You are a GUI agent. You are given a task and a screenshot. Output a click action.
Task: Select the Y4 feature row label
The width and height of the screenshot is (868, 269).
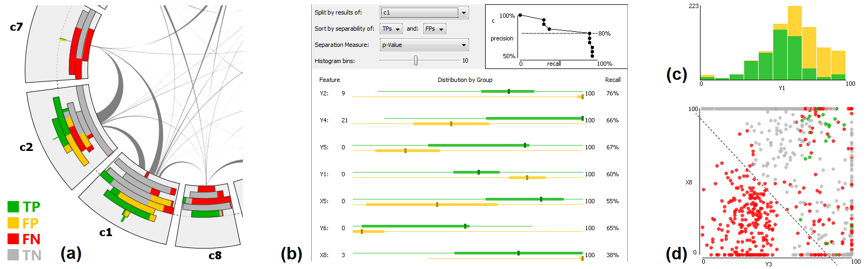click(324, 120)
